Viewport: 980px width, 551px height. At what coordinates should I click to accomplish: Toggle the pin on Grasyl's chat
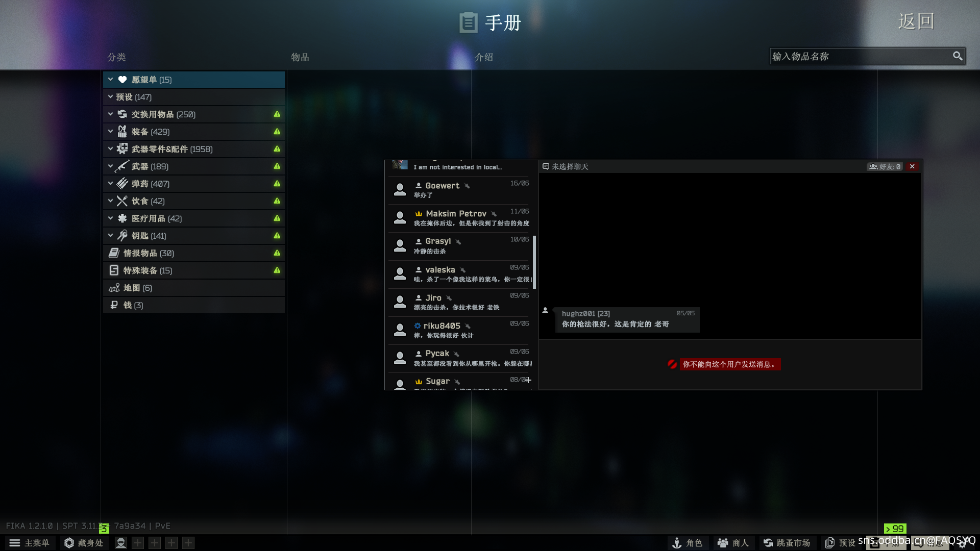458,242
